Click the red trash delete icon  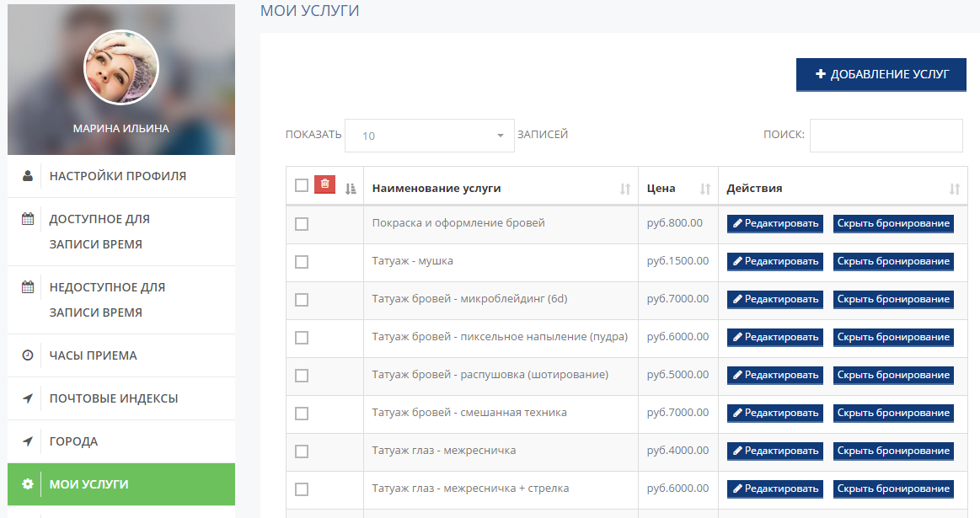tap(324, 184)
